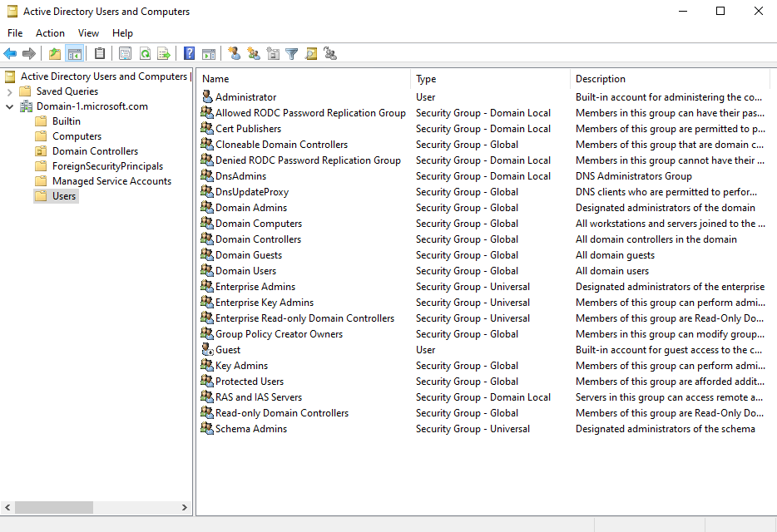The width and height of the screenshot is (777, 532).
Task: Click the Export List toolbar icon
Action: click(x=163, y=53)
